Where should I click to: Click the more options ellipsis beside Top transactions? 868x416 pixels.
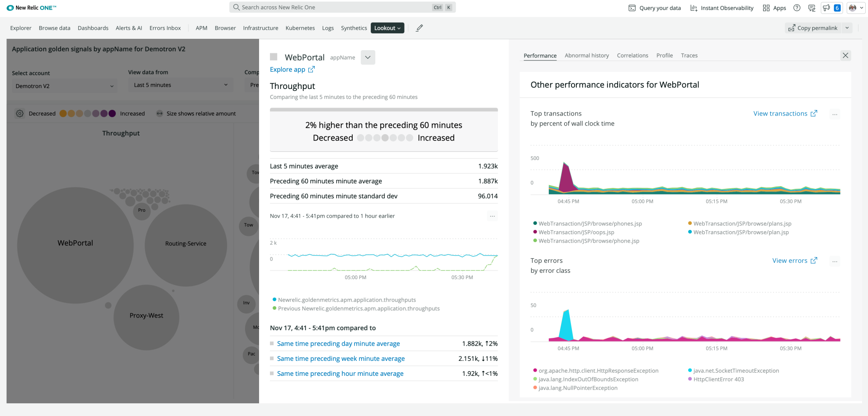coord(835,114)
